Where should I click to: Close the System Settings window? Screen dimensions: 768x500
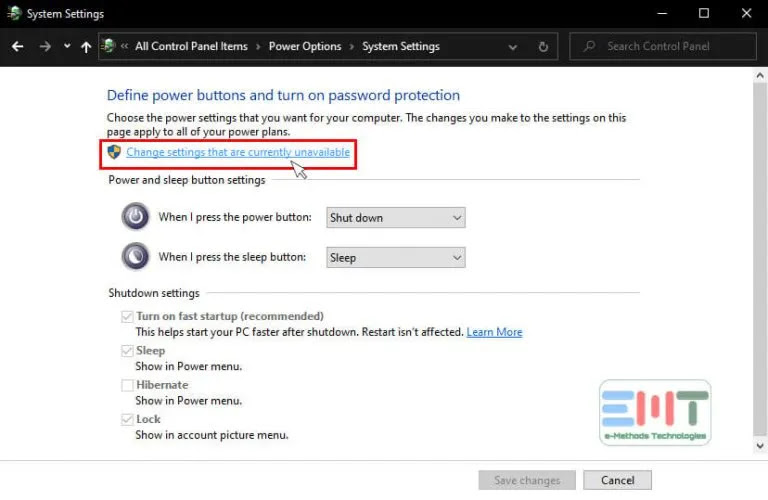point(746,14)
